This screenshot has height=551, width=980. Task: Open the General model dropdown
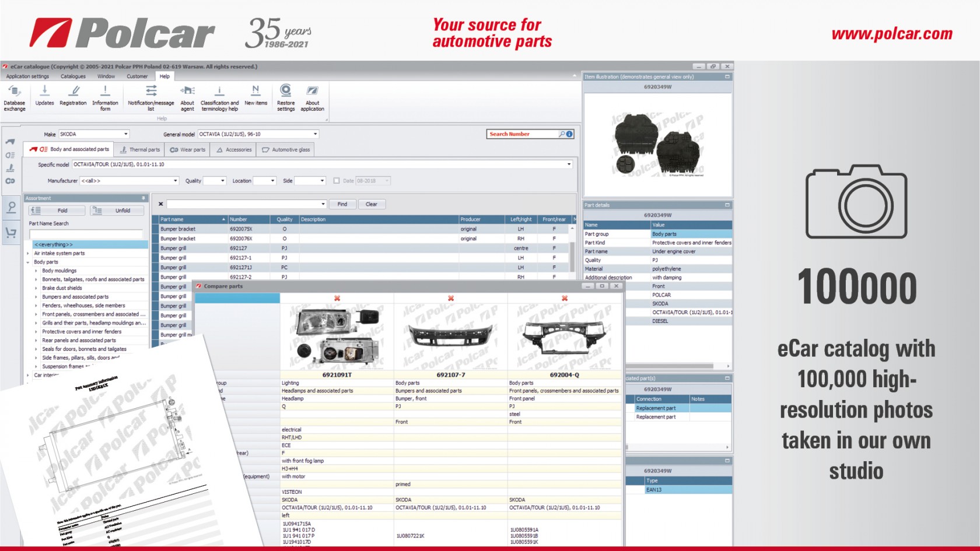coord(316,134)
